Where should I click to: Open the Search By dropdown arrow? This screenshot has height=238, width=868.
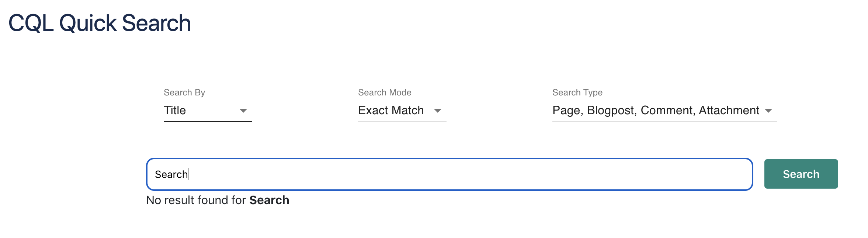click(243, 111)
